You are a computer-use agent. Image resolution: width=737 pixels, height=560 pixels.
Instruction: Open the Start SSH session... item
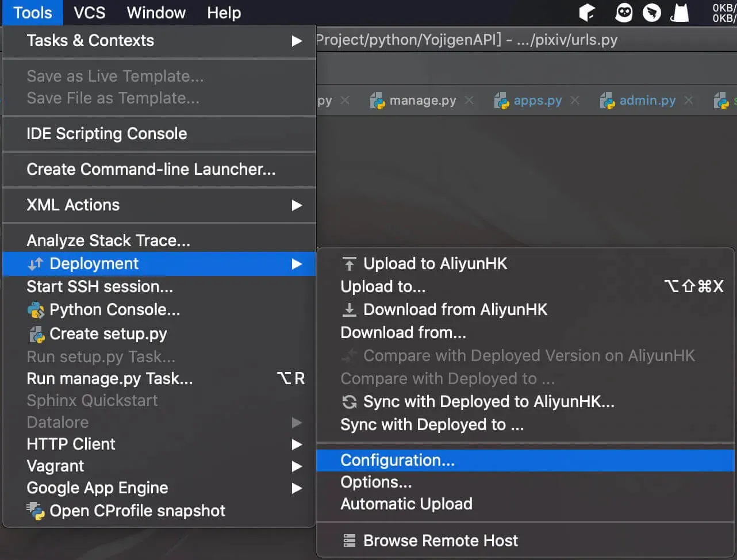point(99,287)
